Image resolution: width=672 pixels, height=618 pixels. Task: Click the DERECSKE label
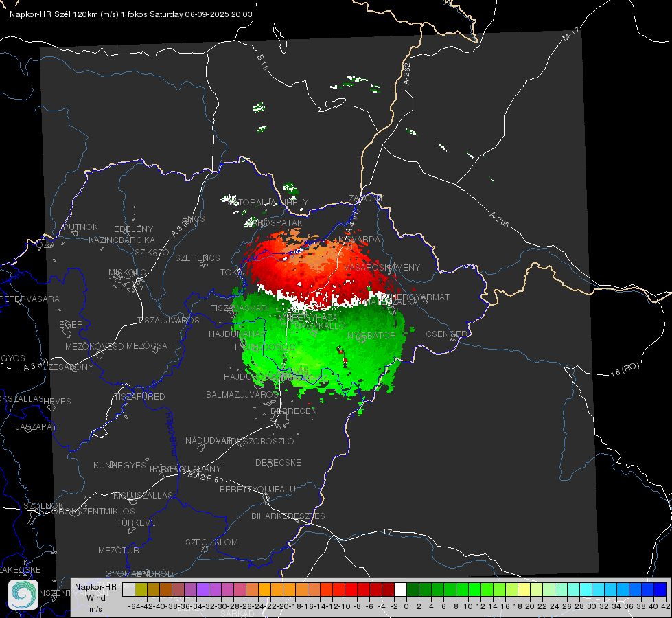click(278, 463)
